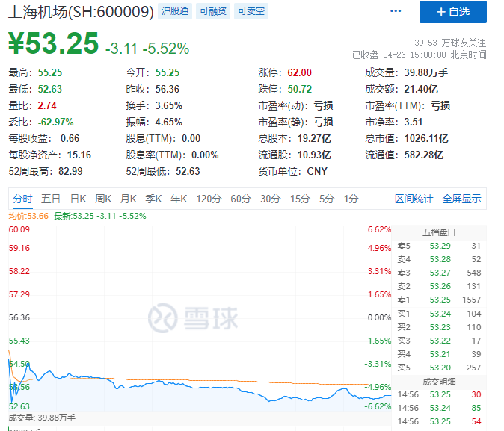Click the 可卖空 tag
The image size is (504, 431).
tap(251, 11)
